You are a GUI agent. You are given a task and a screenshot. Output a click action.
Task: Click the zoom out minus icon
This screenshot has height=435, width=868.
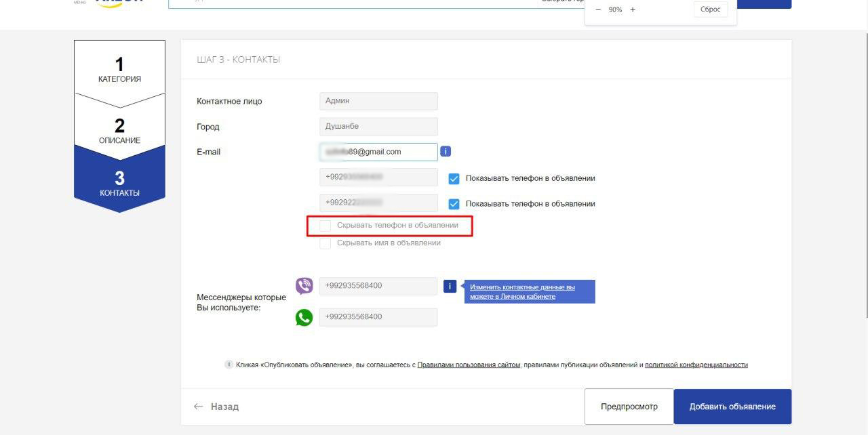click(598, 9)
